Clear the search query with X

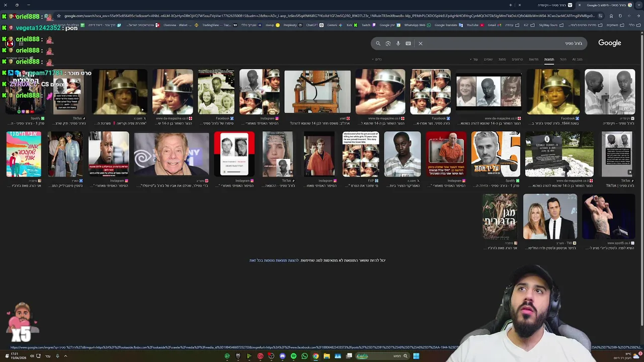tap(421, 43)
